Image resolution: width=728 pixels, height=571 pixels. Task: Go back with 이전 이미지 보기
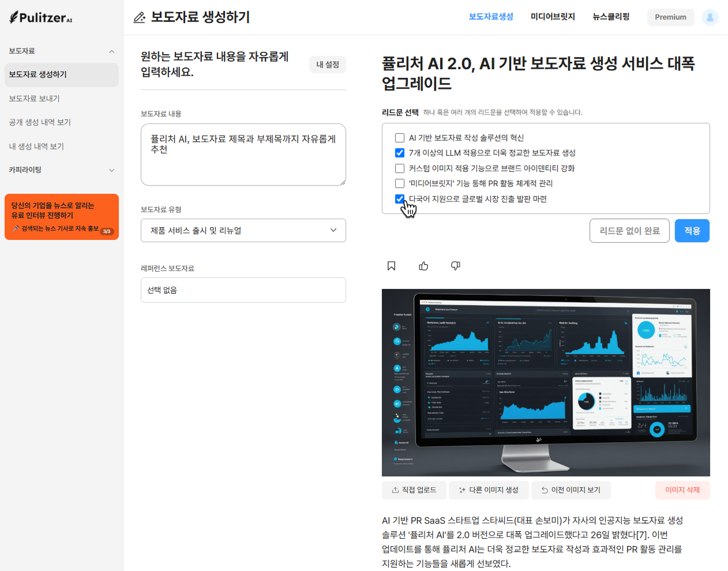[571, 490]
